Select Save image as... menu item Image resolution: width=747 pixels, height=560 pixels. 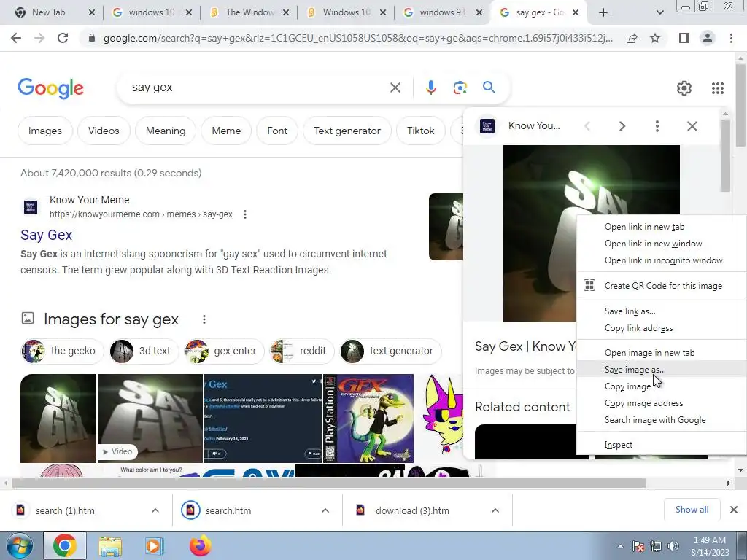click(661, 370)
